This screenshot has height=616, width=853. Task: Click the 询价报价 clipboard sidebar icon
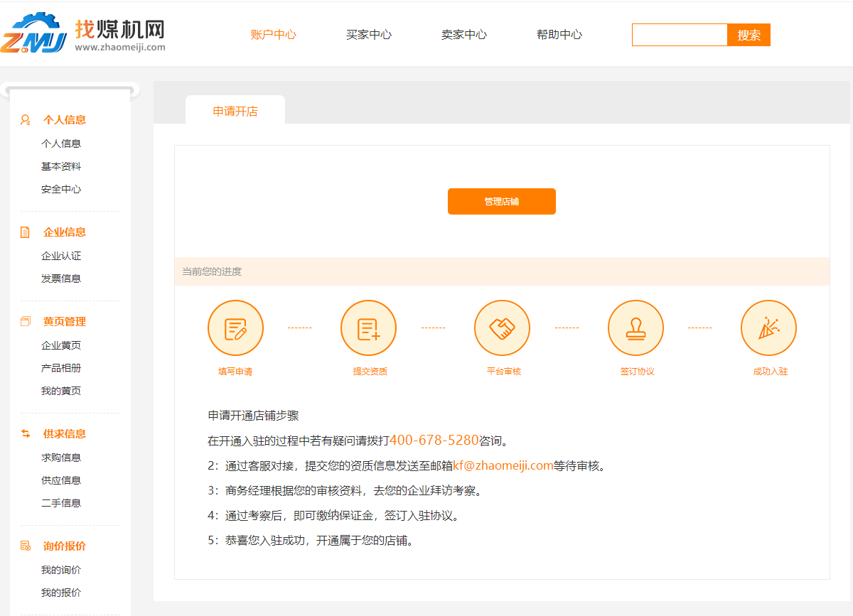24,546
